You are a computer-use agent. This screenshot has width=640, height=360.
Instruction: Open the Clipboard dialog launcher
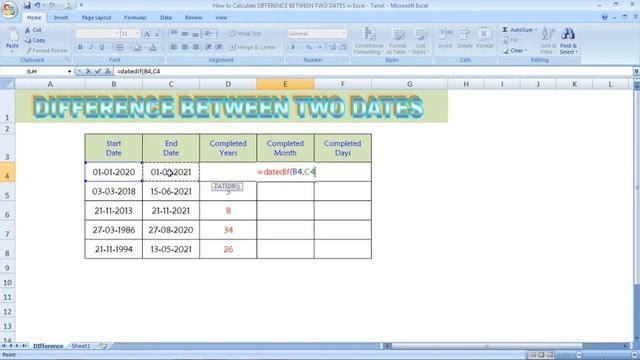pos(68,60)
